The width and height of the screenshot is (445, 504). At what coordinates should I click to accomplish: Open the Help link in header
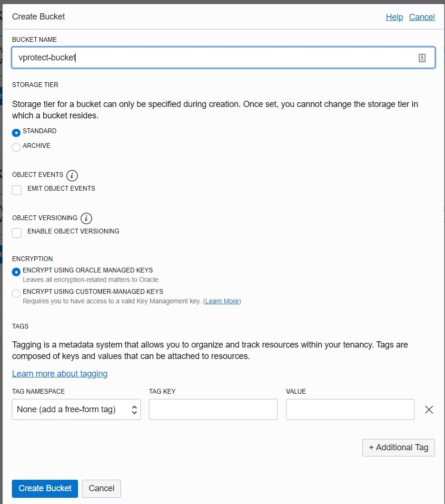click(x=394, y=17)
